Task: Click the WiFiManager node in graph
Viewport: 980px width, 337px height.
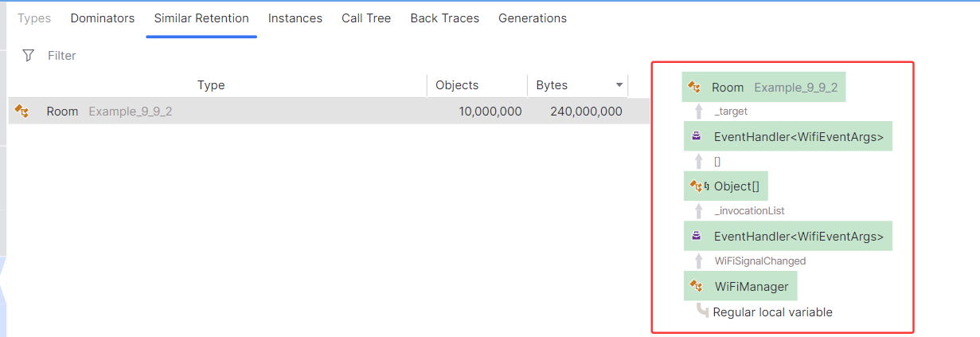Action: [740, 286]
